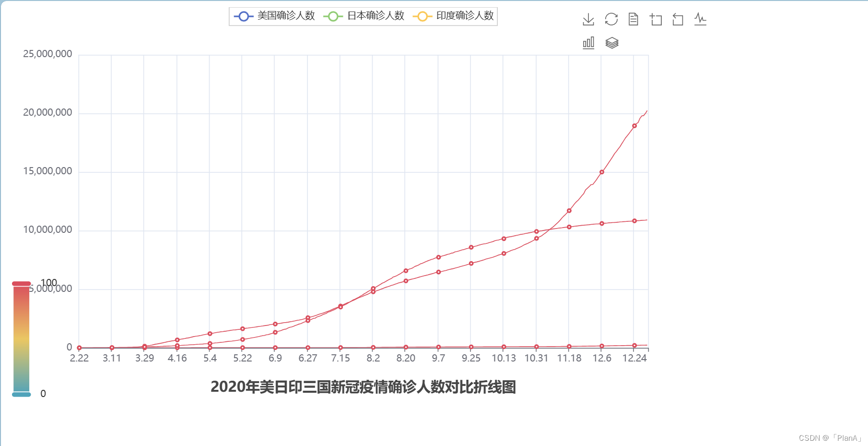The height and width of the screenshot is (446, 868).
Task: Click the x-axis label 6.9
Action: coord(275,358)
